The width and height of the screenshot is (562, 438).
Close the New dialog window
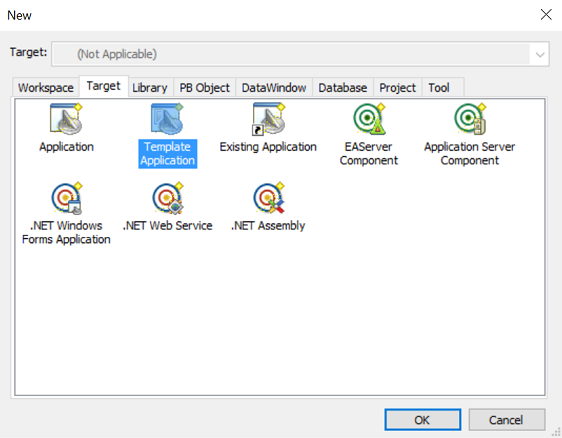click(546, 15)
